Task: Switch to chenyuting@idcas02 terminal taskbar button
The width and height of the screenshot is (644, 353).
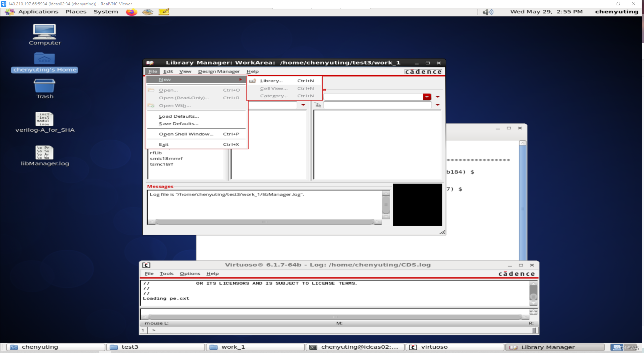Action: [x=355, y=347]
